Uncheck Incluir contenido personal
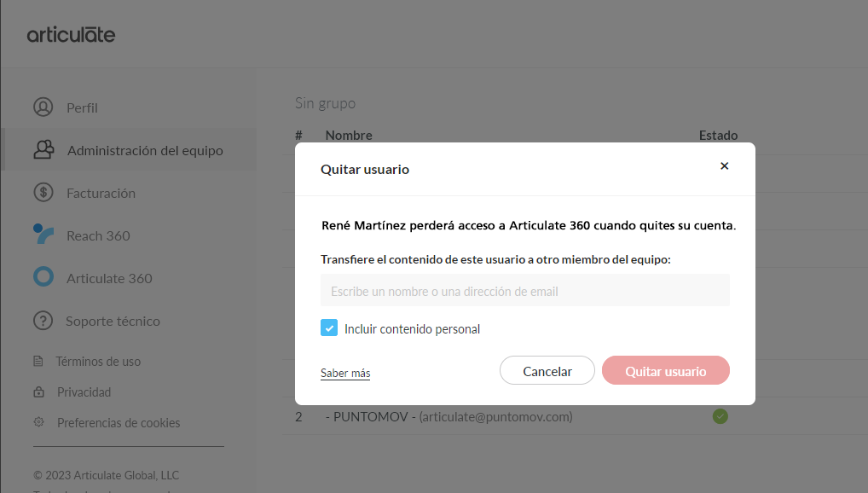Screen dimensions: 868x493 [329, 328]
